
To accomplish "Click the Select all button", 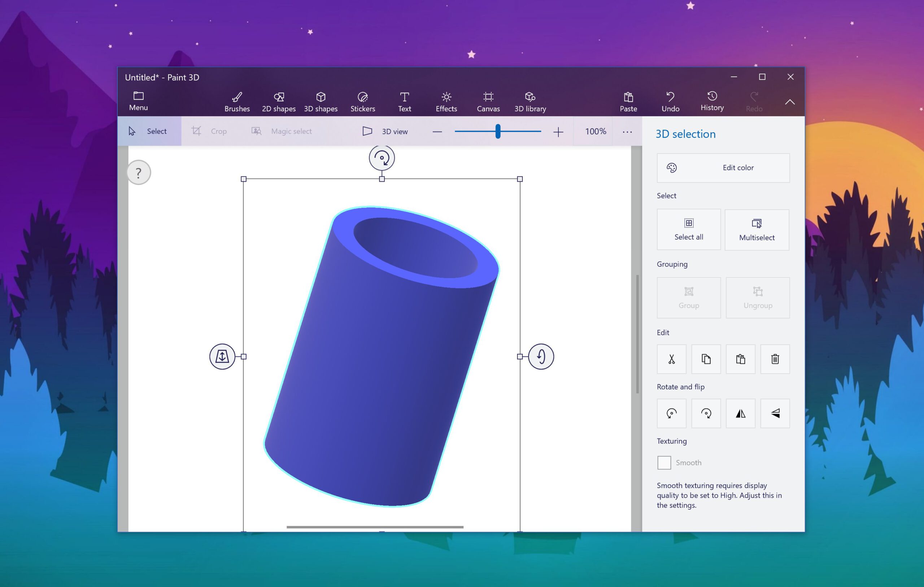I will click(x=689, y=230).
